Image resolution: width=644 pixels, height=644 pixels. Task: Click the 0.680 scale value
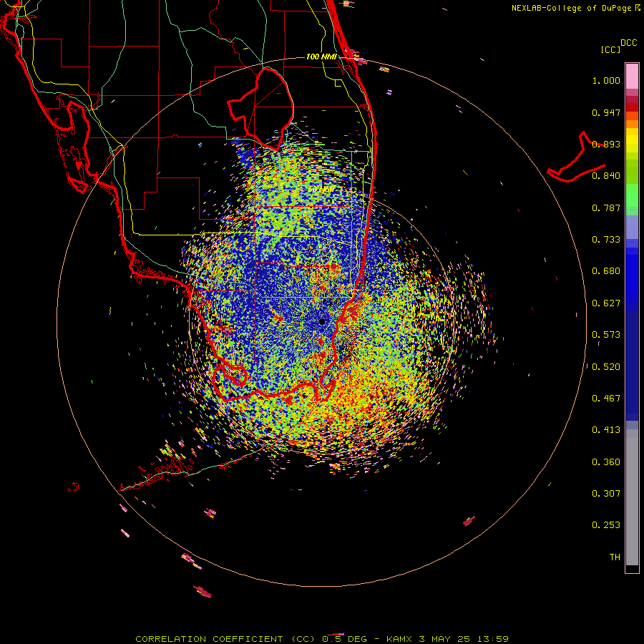click(x=606, y=271)
